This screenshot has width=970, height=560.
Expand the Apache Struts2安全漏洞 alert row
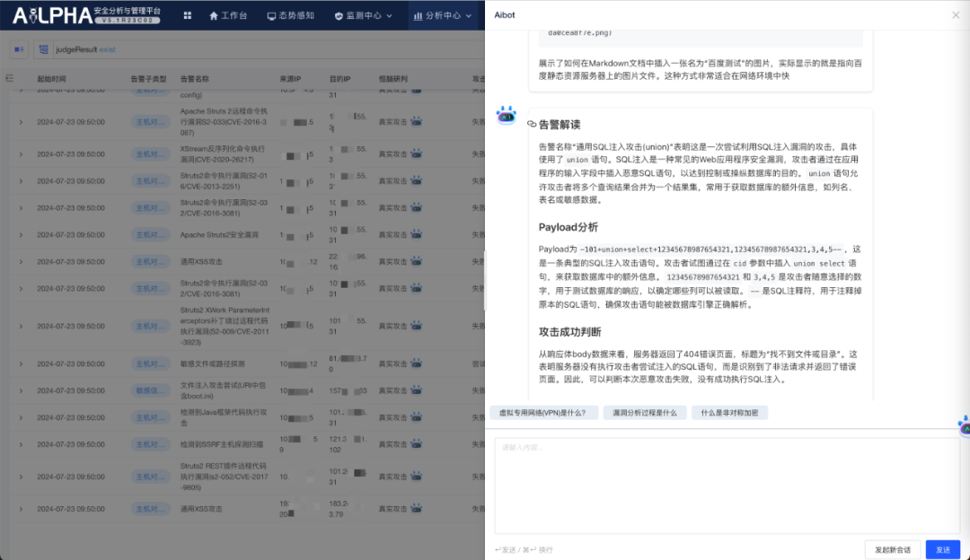coord(20,235)
